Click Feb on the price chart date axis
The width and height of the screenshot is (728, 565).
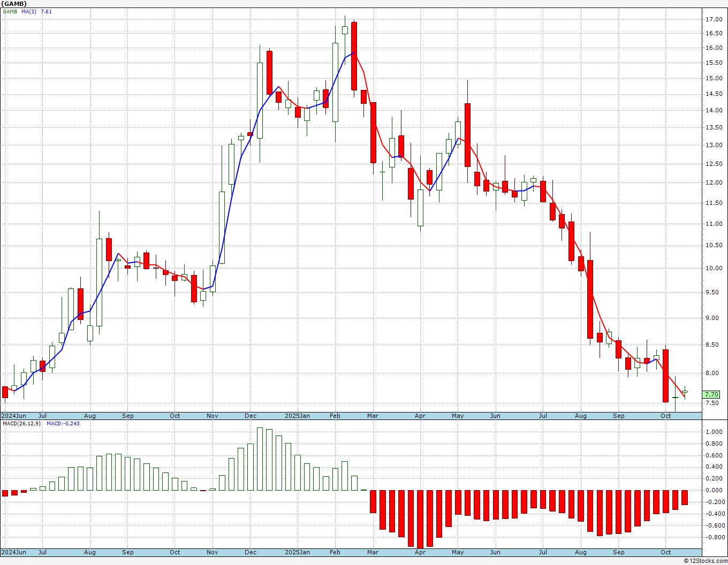pyautogui.click(x=335, y=416)
